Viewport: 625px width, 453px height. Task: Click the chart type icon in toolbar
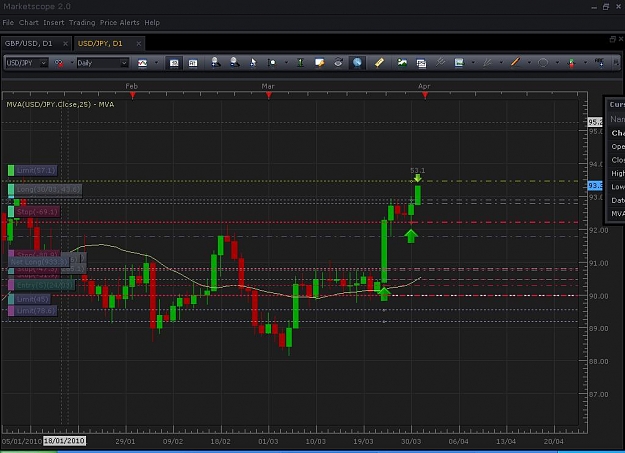[x=142, y=63]
